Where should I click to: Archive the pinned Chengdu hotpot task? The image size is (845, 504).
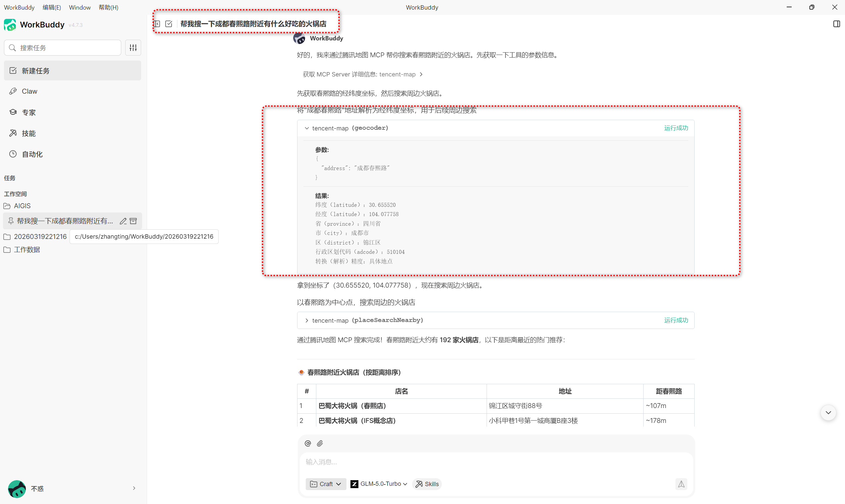(x=133, y=221)
